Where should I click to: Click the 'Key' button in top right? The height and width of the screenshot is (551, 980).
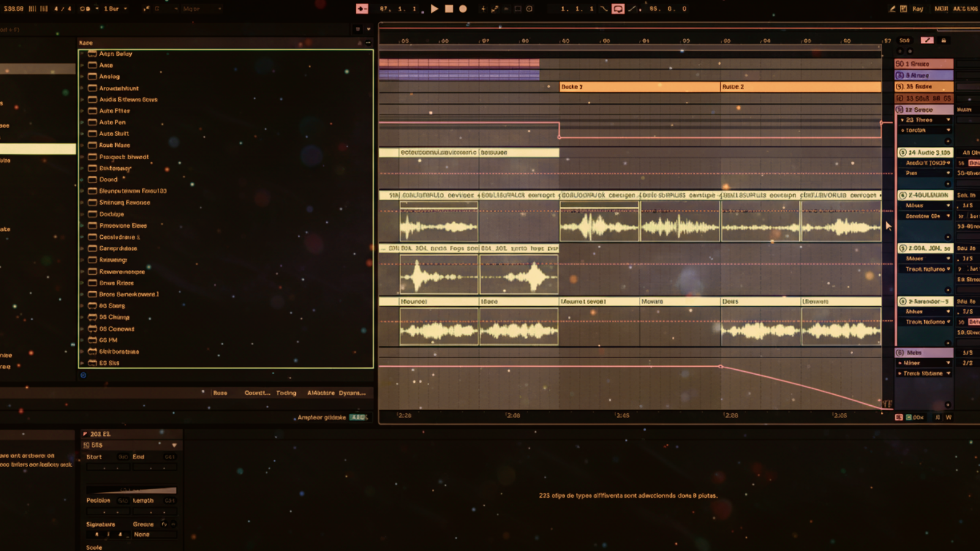917,9
